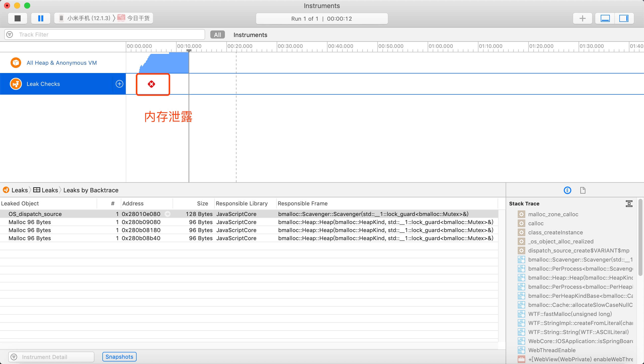The image size is (644, 364).
Task: Click the Leaks by Backtrace breadcrumb item
Action: (x=91, y=190)
